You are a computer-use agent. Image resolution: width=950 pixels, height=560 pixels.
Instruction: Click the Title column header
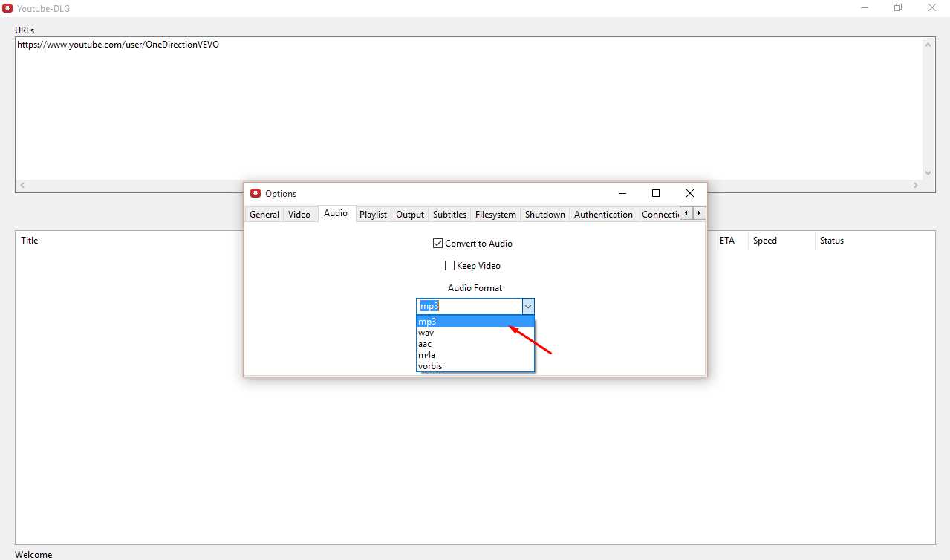coord(29,240)
